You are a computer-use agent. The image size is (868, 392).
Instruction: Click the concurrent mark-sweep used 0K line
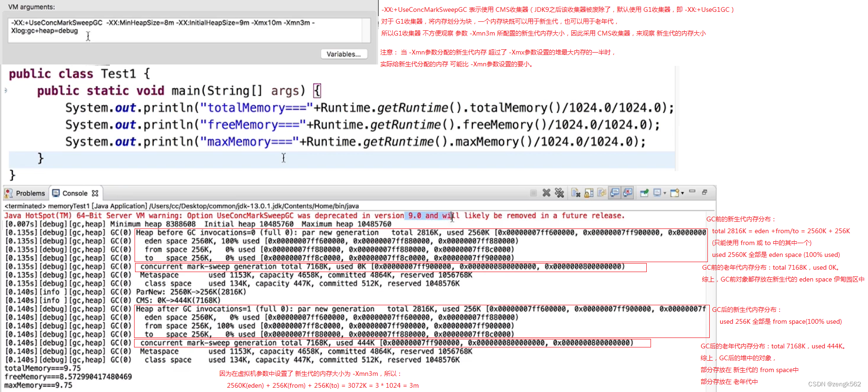(x=315, y=266)
